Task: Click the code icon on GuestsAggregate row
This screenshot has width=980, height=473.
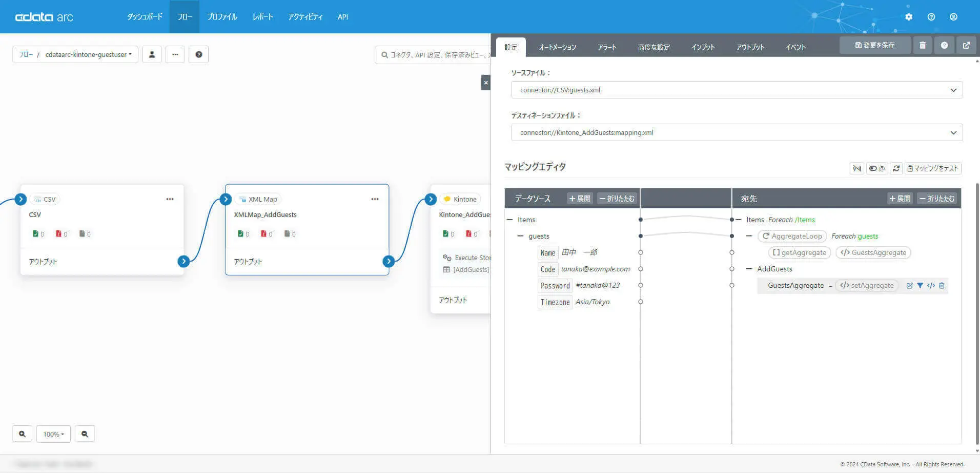Action: pyautogui.click(x=931, y=286)
